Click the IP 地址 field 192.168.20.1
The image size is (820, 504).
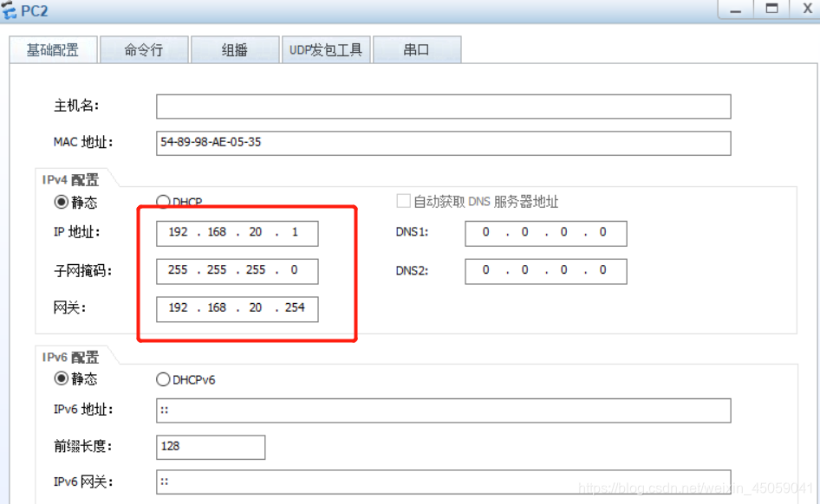click(237, 233)
